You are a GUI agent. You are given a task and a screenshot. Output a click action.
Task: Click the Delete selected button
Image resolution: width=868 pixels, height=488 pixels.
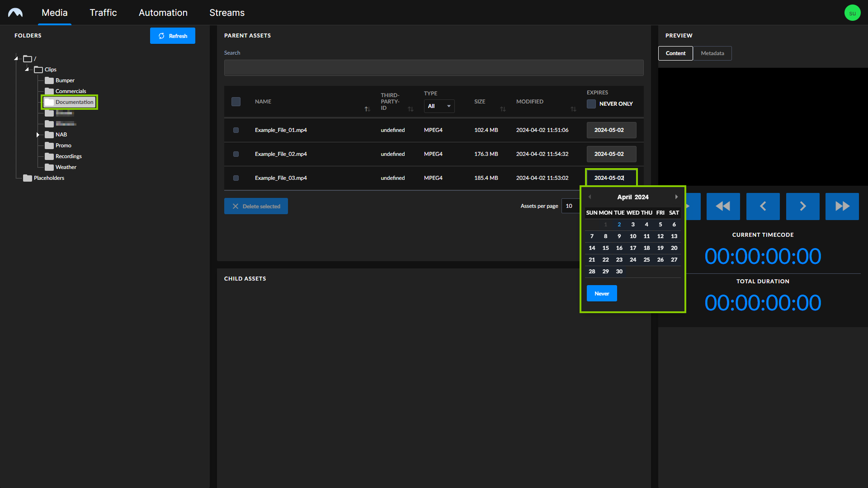(256, 206)
